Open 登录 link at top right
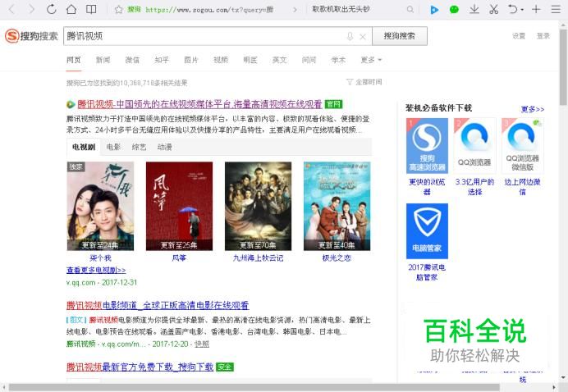This screenshot has width=568, height=392. coord(543,36)
